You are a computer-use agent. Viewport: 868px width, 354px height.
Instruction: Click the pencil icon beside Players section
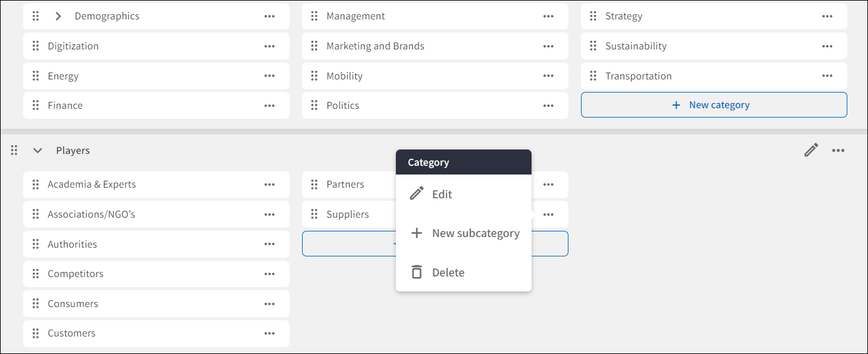click(811, 150)
